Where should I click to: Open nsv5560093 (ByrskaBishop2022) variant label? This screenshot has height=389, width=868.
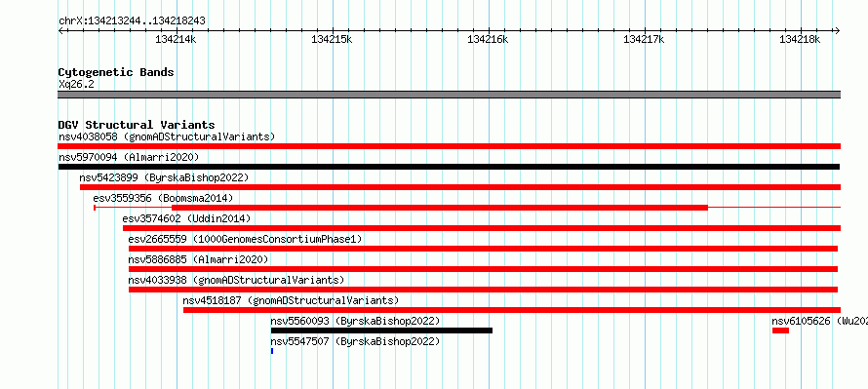(355, 321)
